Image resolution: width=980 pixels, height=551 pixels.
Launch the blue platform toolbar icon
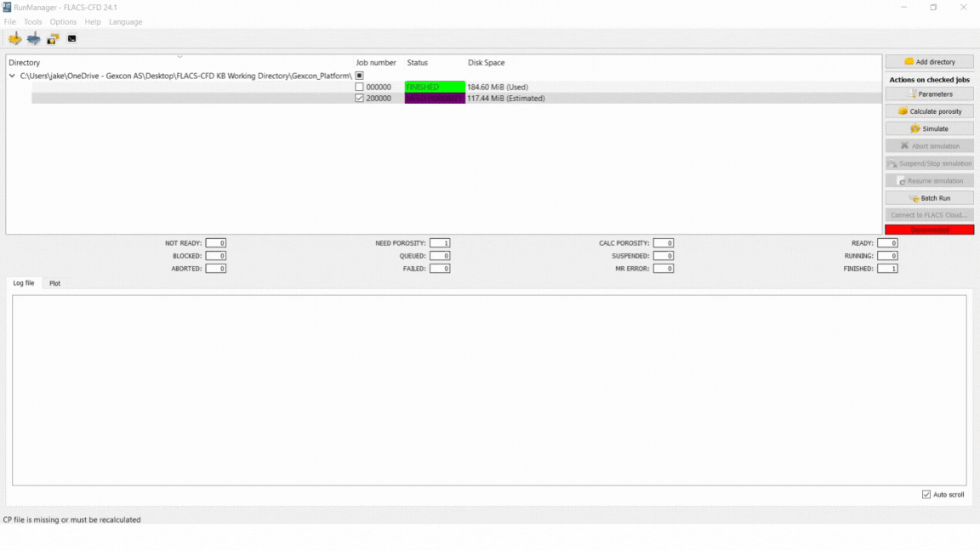point(34,39)
